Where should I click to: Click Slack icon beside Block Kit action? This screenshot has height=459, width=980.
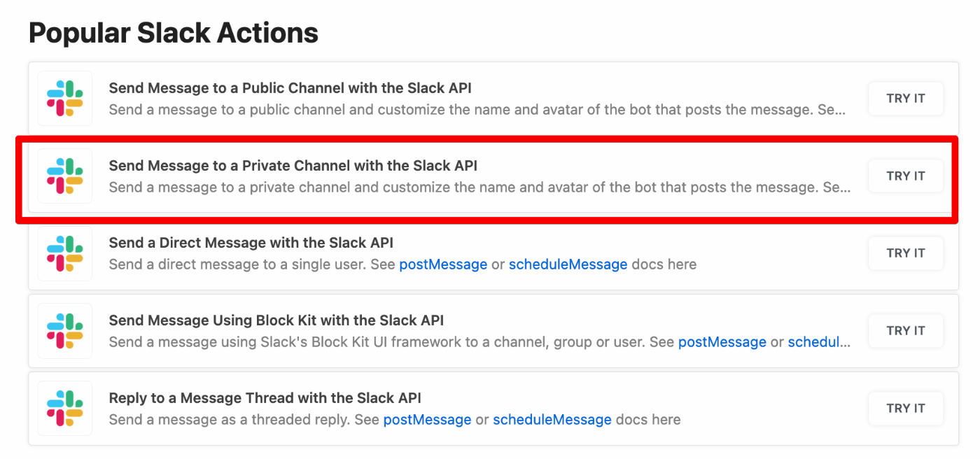(x=65, y=331)
